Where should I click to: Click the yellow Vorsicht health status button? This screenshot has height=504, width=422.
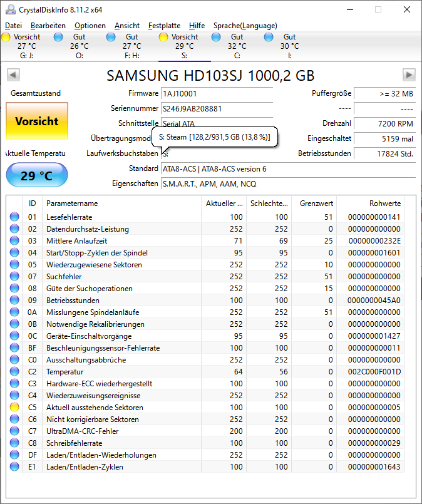37,121
